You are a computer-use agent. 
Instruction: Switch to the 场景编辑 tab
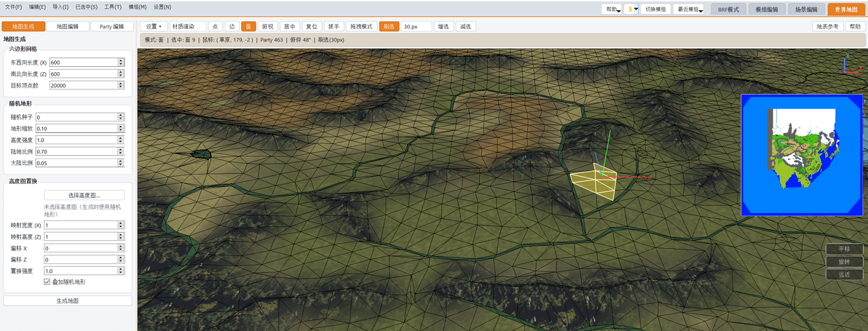pos(806,9)
